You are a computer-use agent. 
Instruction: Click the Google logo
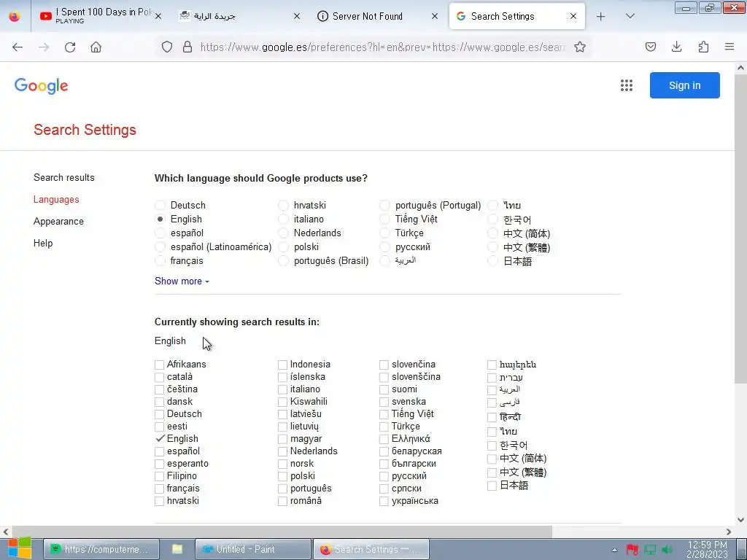point(42,86)
